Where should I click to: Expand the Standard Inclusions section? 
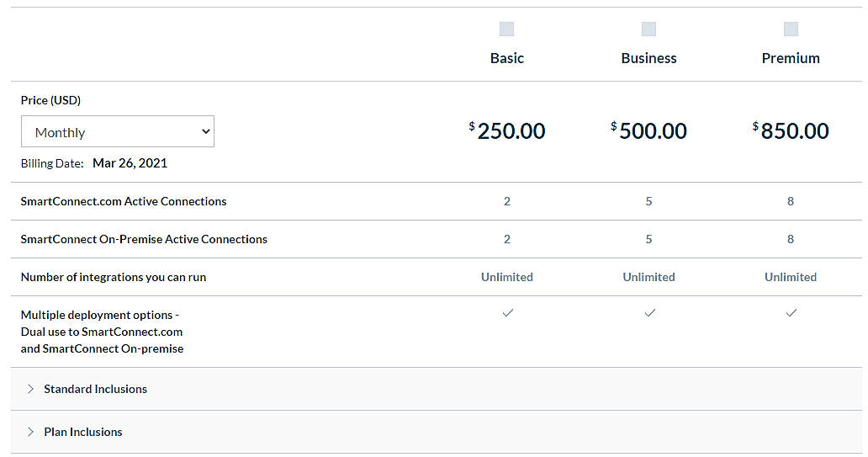point(437,389)
